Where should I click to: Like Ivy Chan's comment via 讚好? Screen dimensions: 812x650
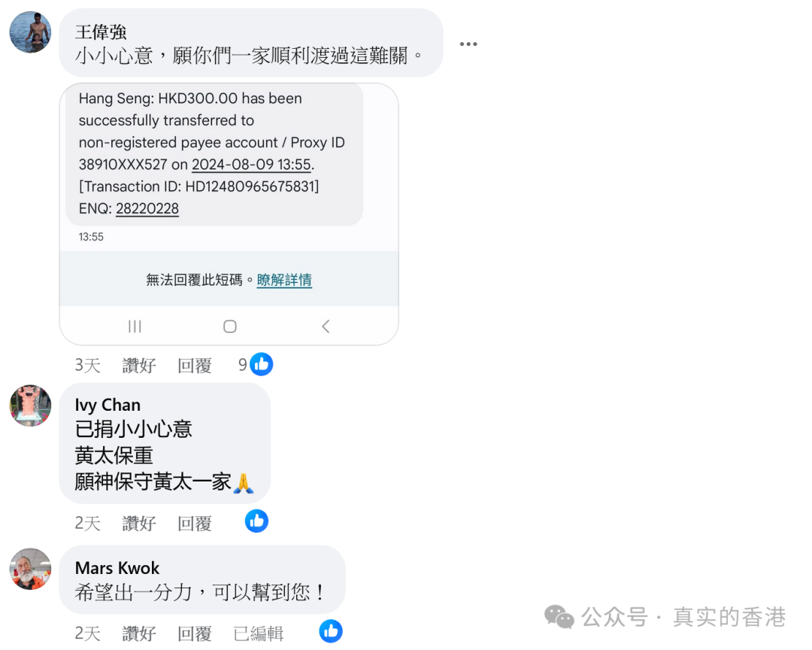(x=139, y=523)
